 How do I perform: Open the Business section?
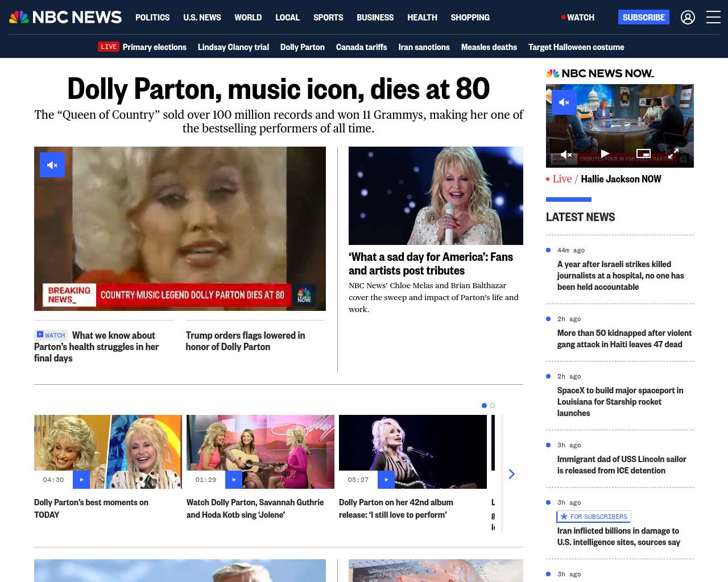[x=375, y=18]
